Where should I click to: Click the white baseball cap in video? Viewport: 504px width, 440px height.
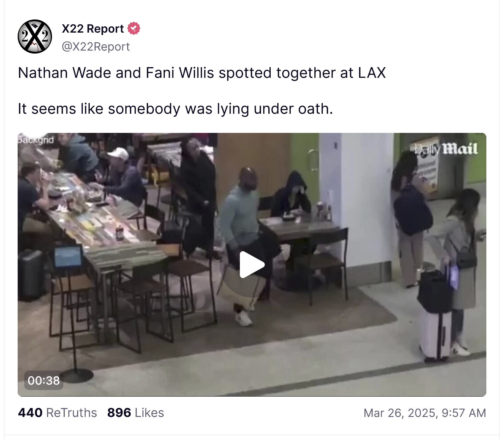pyautogui.click(x=118, y=153)
